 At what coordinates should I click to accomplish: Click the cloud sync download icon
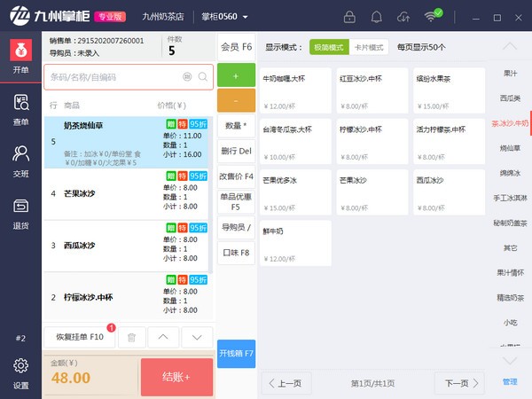pyautogui.click(x=404, y=16)
